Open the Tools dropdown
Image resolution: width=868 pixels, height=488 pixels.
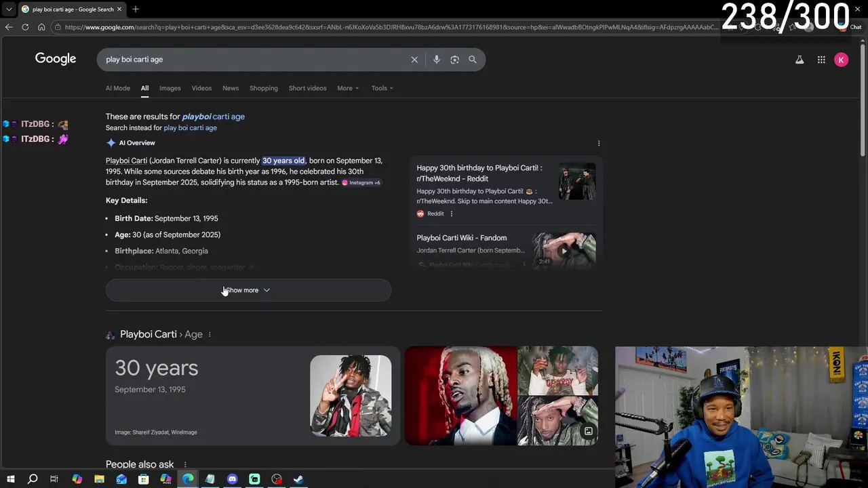[x=382, y=88]
